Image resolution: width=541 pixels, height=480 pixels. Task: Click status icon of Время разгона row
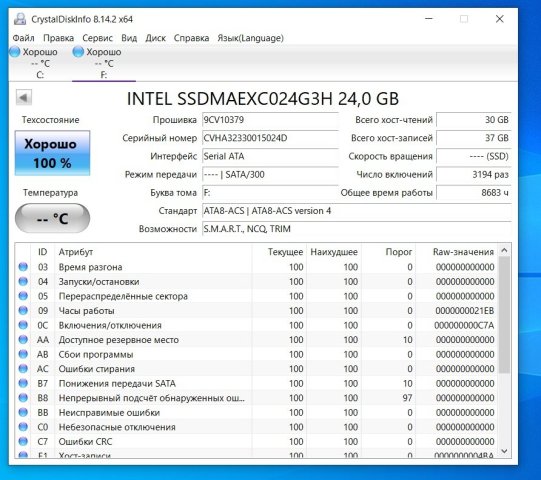point(23,267)
